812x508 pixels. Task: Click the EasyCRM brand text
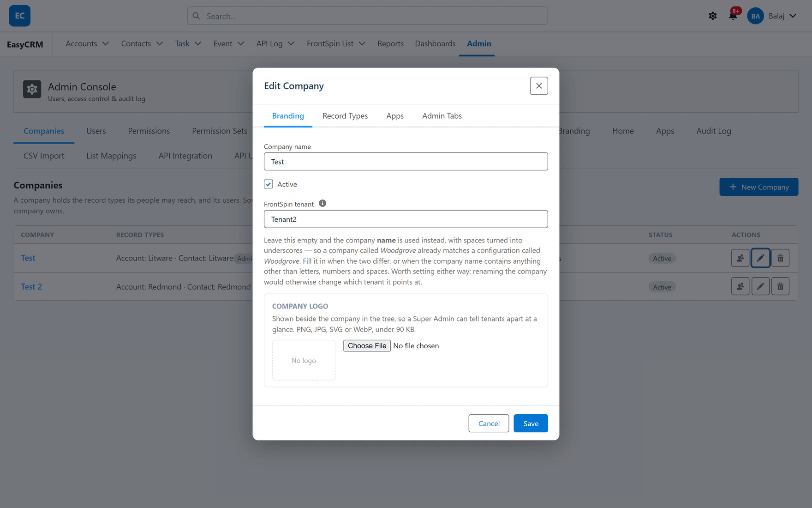(x=25, y=44)
